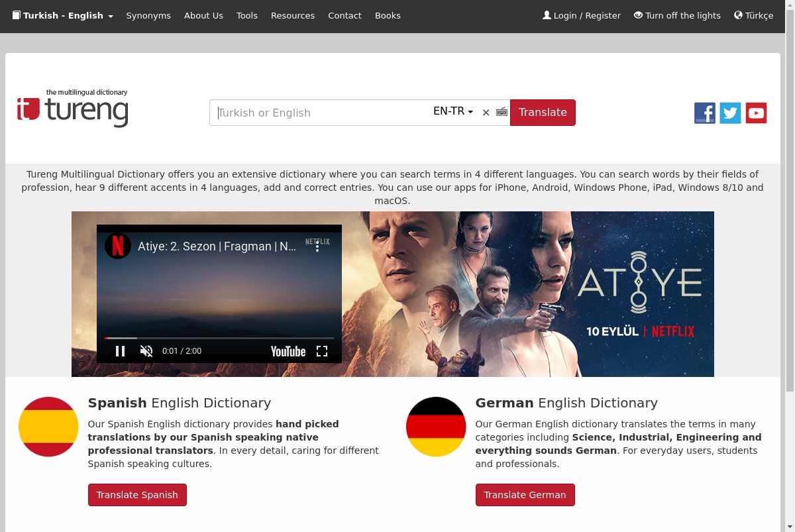Click the Atiye trailer video title
The height and width of the screenshot is (532, 795).
coord(217,246)
